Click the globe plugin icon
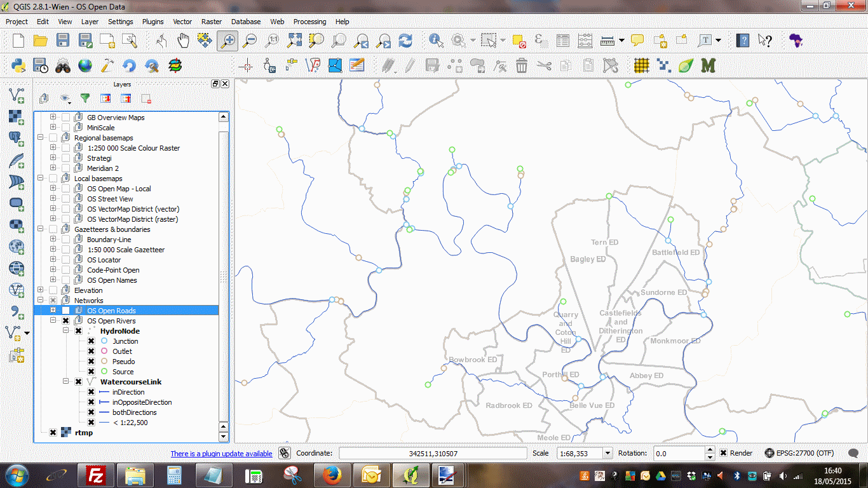This screenshot has height=488, width=868. [85, 65]
